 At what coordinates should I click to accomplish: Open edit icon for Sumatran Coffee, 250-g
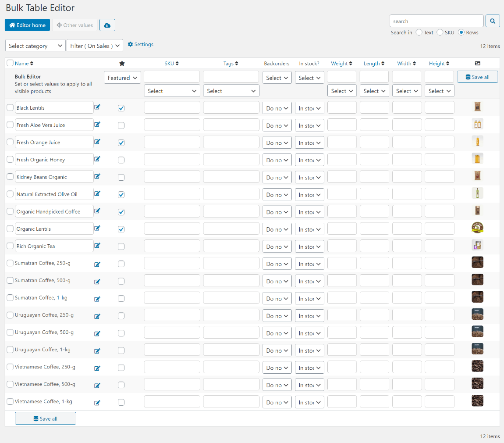[x=97, y=264]
